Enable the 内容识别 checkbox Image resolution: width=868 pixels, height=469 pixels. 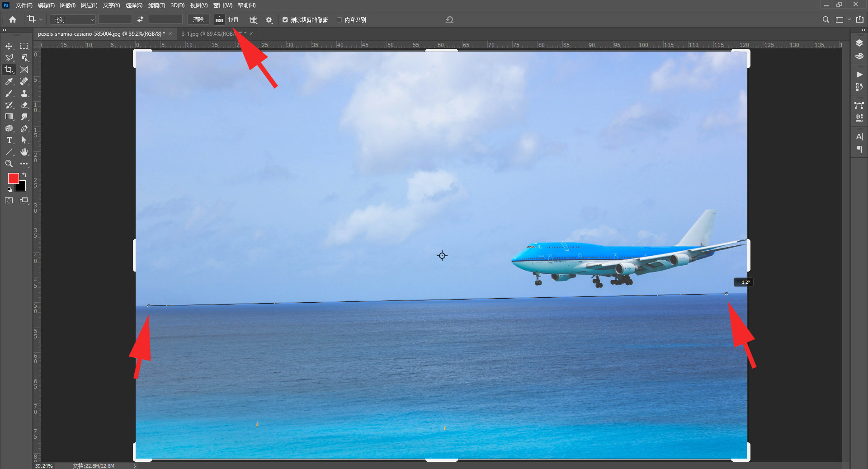(x=340, y=20)
